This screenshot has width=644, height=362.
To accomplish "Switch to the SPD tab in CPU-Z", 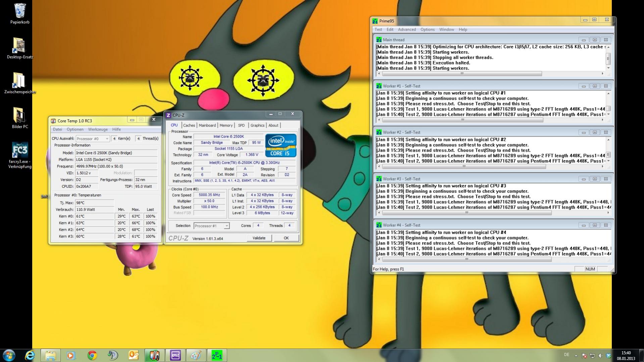I will pos(241,125).
